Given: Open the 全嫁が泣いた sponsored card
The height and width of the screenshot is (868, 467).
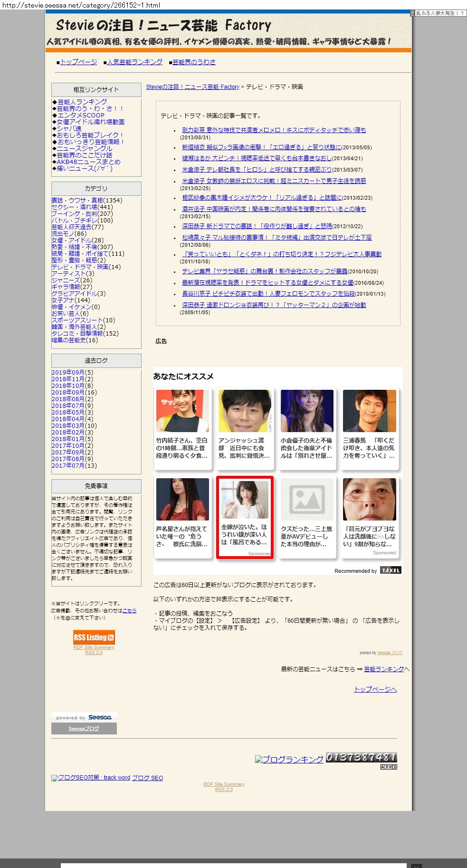Looking at the screenshot, I should pyautogui.click(x=245, y=517).
